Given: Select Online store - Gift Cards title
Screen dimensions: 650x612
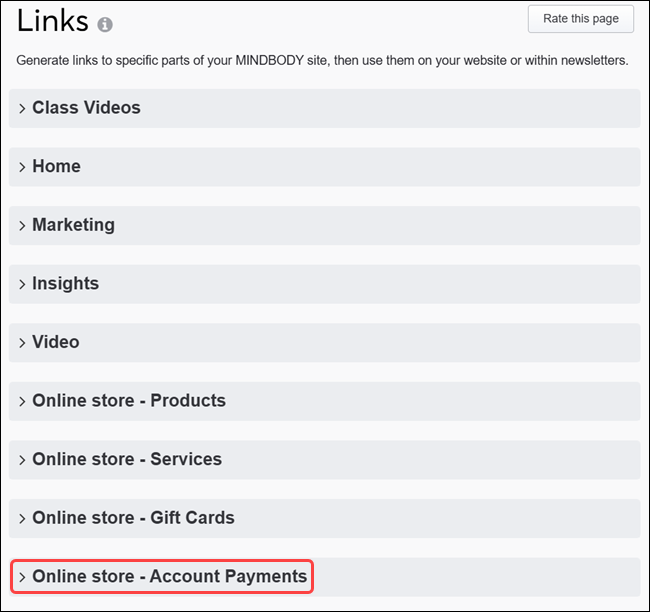Looking at the screenshot, I should [x=133, y=518].
